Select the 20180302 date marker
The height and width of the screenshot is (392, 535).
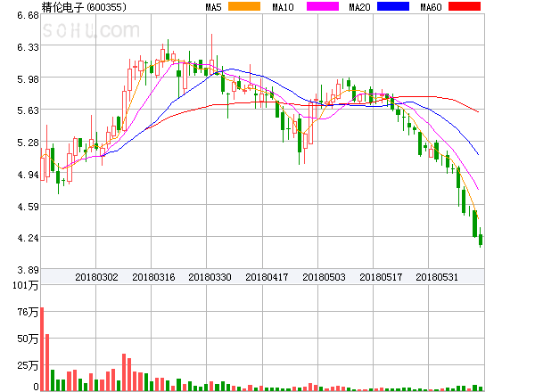[96, 277]
